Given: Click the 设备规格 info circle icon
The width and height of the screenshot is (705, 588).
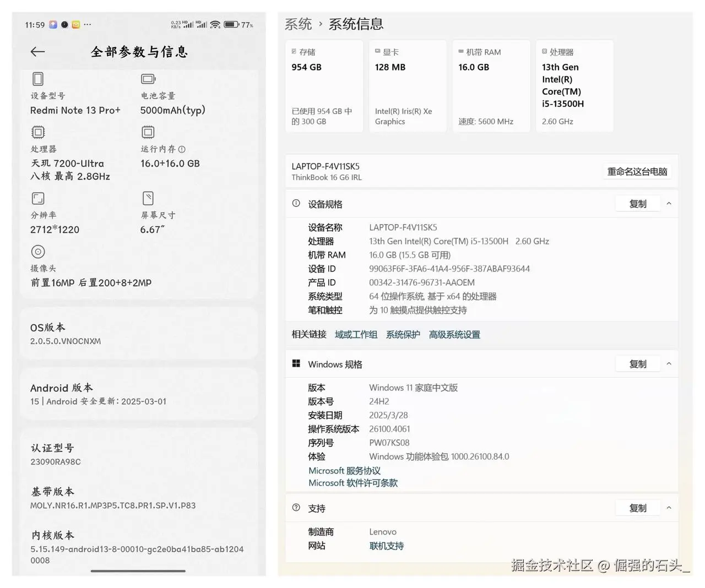Looking at the screenshot, I should click(x=296, y=203).
